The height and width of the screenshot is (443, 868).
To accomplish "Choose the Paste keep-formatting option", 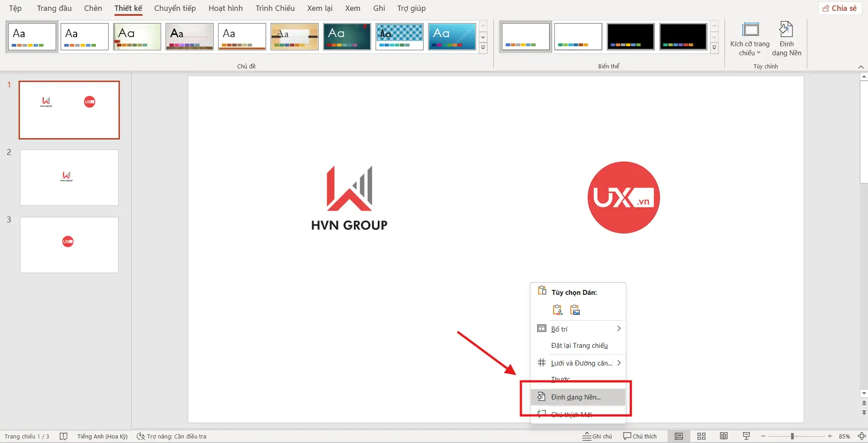I will point(558,309).
